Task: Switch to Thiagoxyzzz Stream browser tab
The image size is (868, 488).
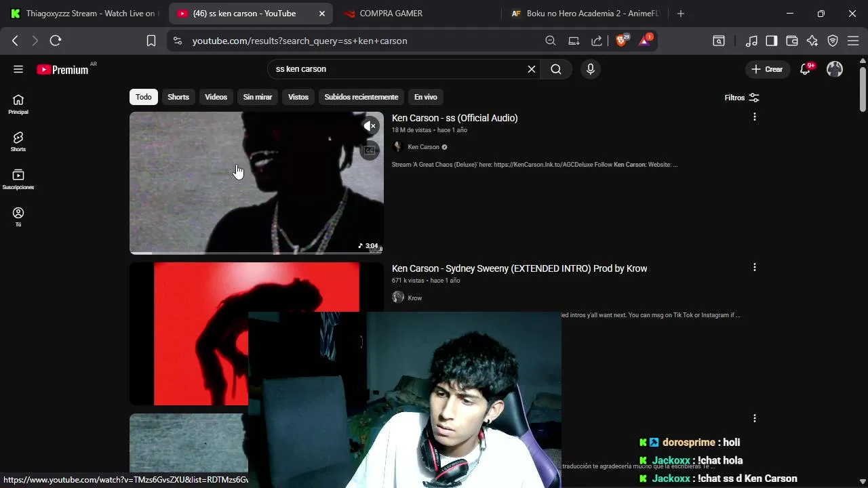Action: (x=83, y=14)
